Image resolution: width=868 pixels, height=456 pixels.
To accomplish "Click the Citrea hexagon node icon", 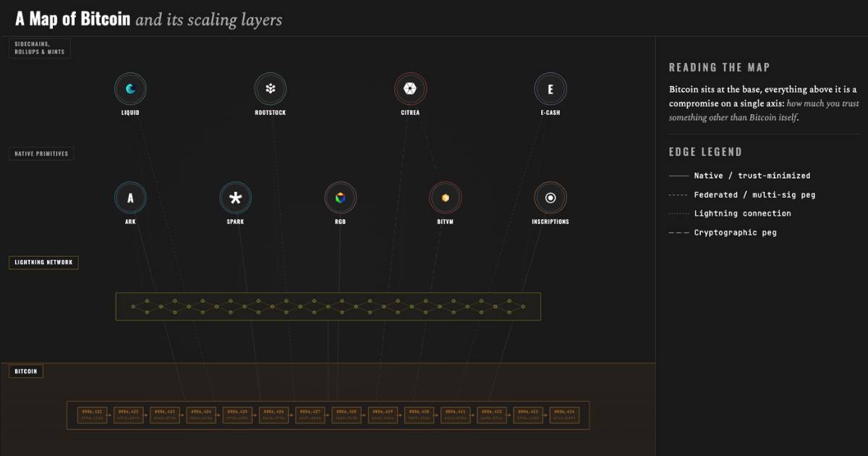I will (x=410, y=89).
